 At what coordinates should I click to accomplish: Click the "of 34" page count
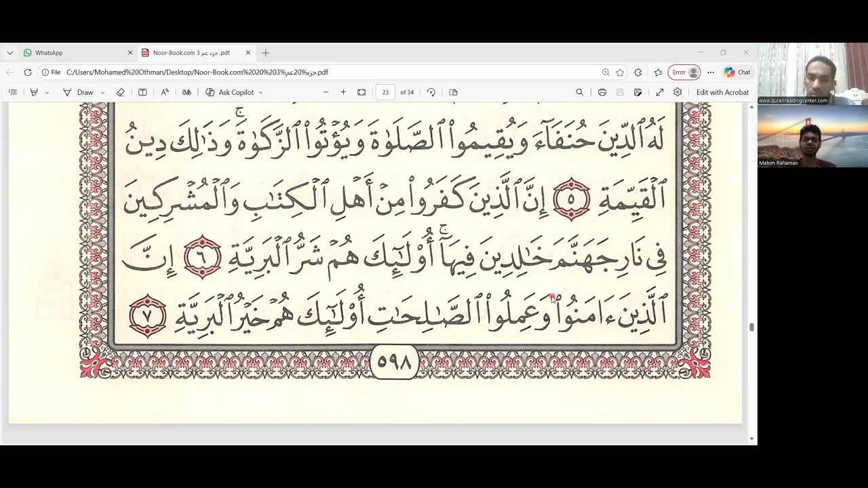tap(407, 92)
